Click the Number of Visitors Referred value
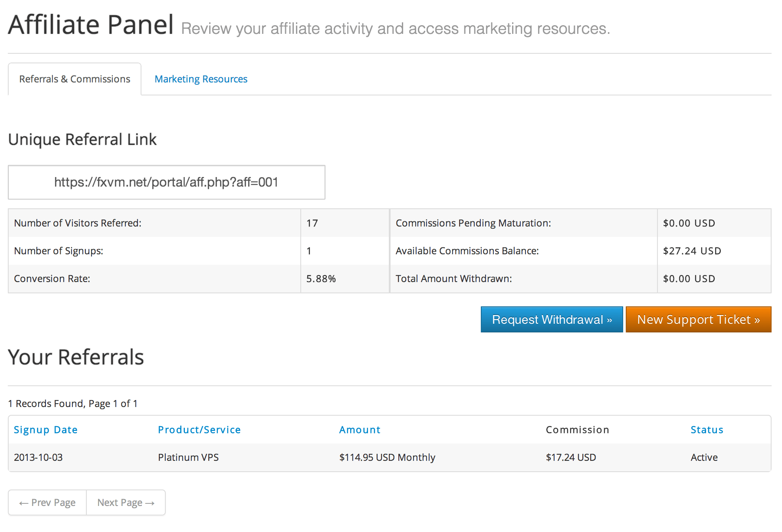 click(312, 223)
